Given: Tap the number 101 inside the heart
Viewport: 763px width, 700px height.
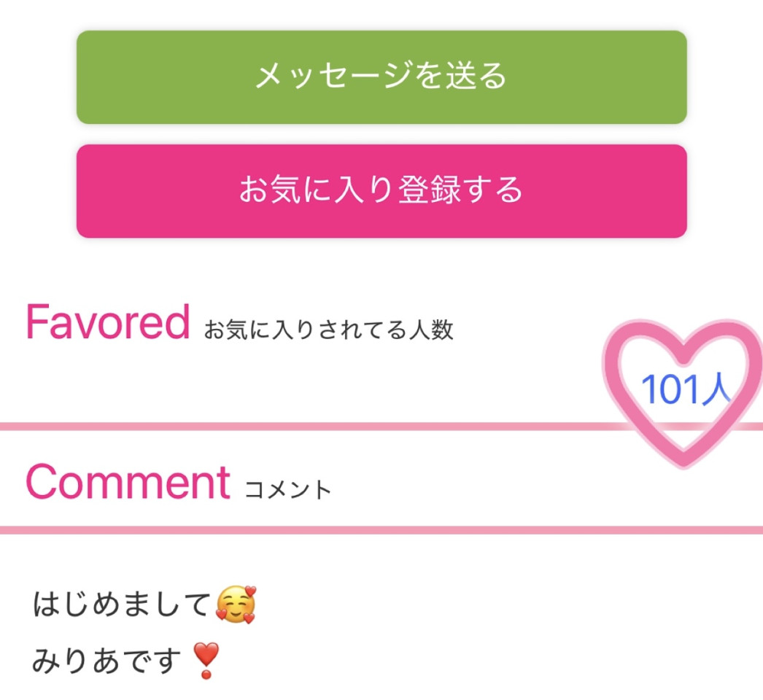Looking at the screenshot, I should click(x=671, y=389).
